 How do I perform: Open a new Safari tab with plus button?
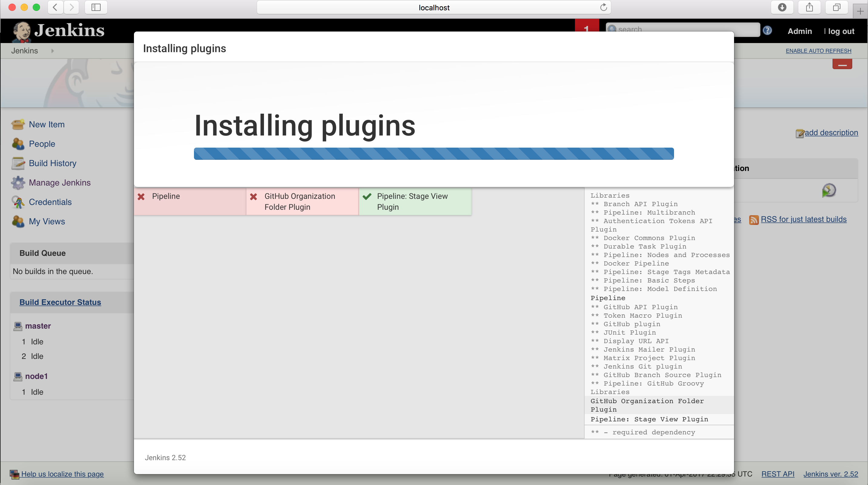[860, 11]
